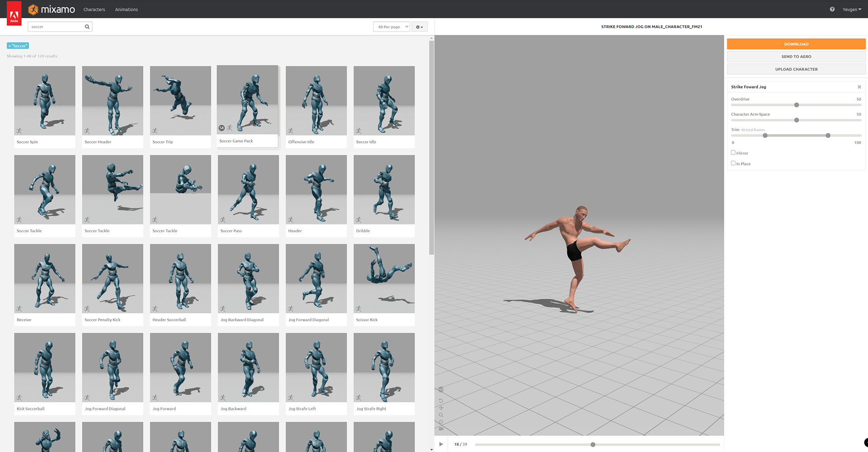Go to the Characters section
This screenshot has height=452, width=868.
tap(94, 9)
